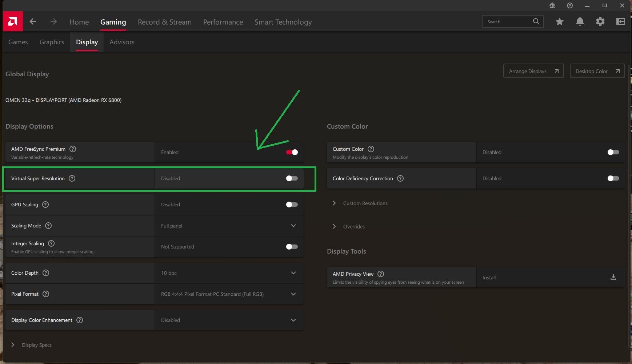Image resolution: width=632 pixels, height=364 pixels.
Task: Expand the Overrides section
Action: 348,226
